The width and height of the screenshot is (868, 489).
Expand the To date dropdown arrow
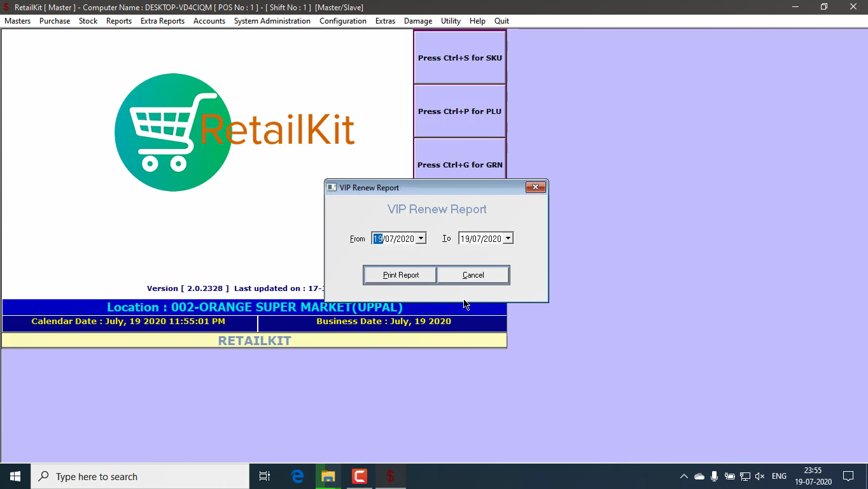(508, 239)
